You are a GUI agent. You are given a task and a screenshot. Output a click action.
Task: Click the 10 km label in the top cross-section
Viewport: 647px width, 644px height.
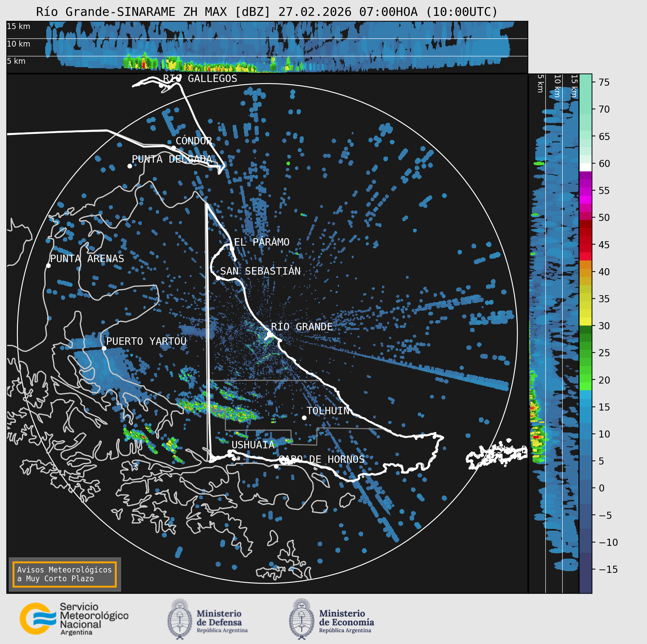19,44
